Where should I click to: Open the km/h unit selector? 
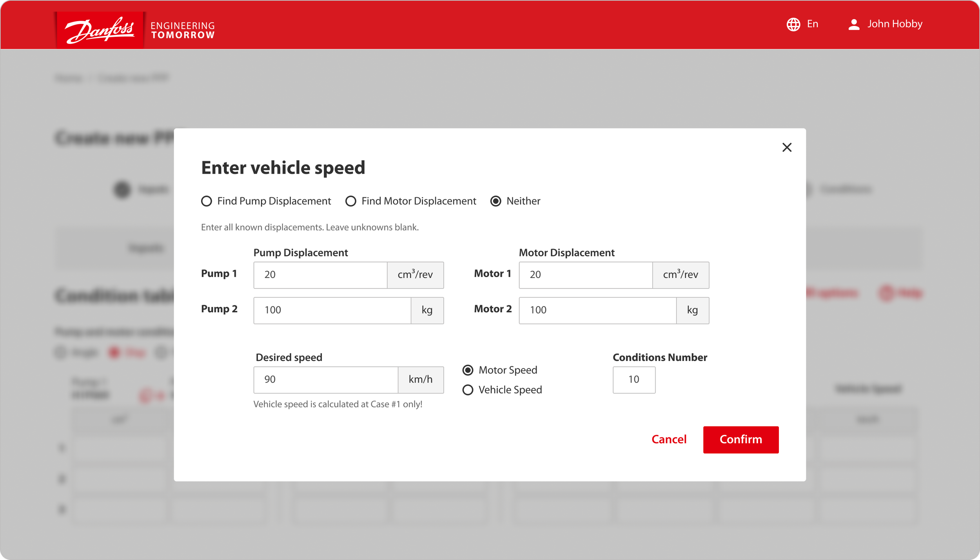(x=420, y=379)
